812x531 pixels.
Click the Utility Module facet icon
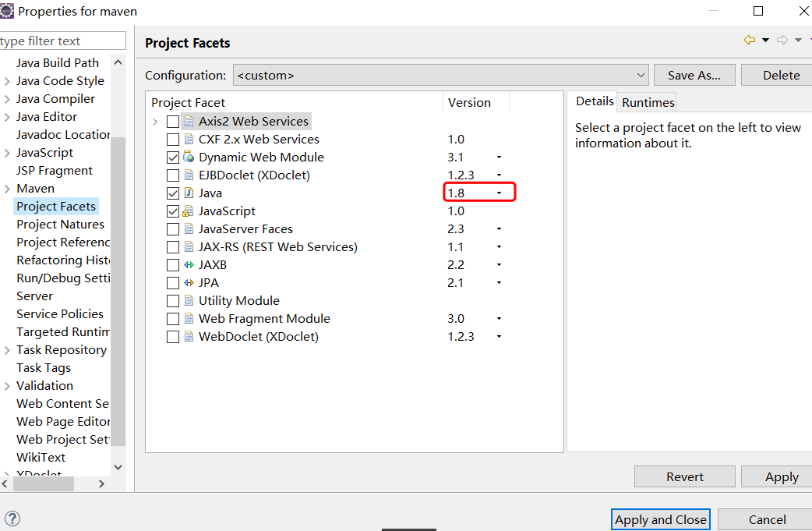[189, 301]
